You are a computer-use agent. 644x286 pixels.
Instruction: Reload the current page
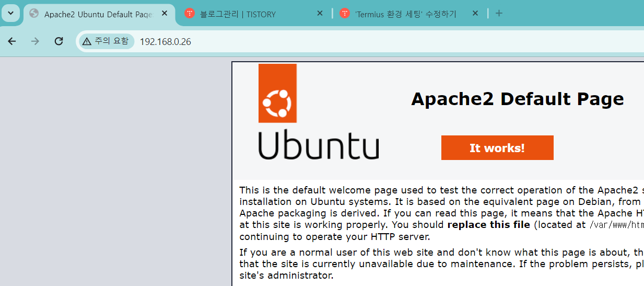coord(58,41)
